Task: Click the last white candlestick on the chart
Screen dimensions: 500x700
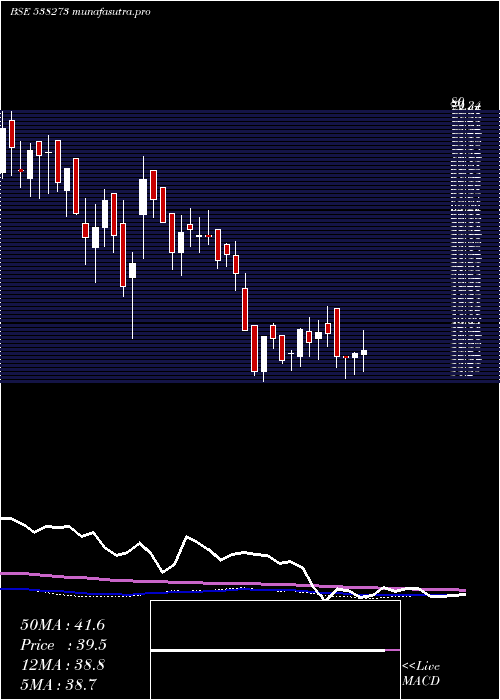Action: pos(364,351)
